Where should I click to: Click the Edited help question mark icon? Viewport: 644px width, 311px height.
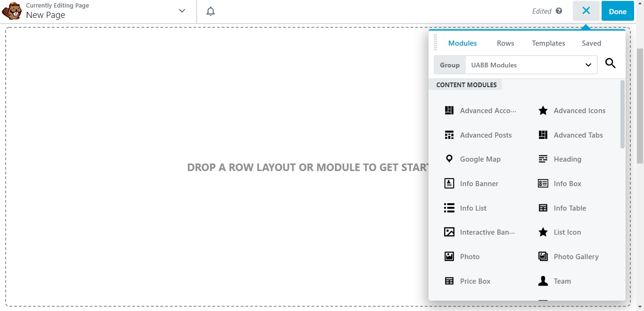coord(559,11)
